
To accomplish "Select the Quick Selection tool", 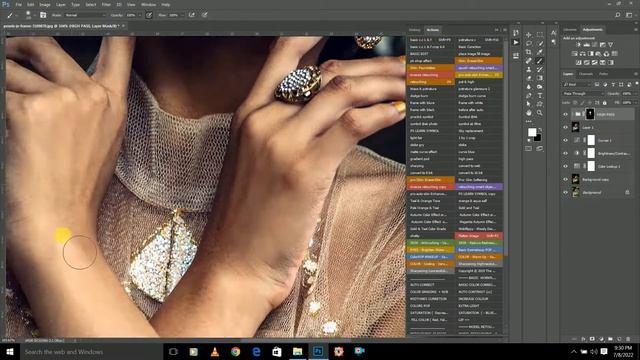I will (540, 43).
